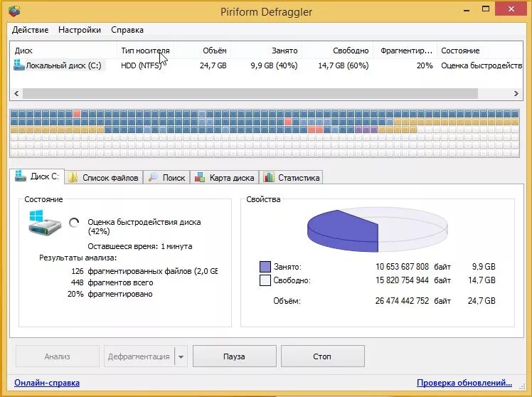Viewport: 532px width, 397px height.
Task: Sort by the Диск column header
Action: pyautogui.click(x=63, y=51)
